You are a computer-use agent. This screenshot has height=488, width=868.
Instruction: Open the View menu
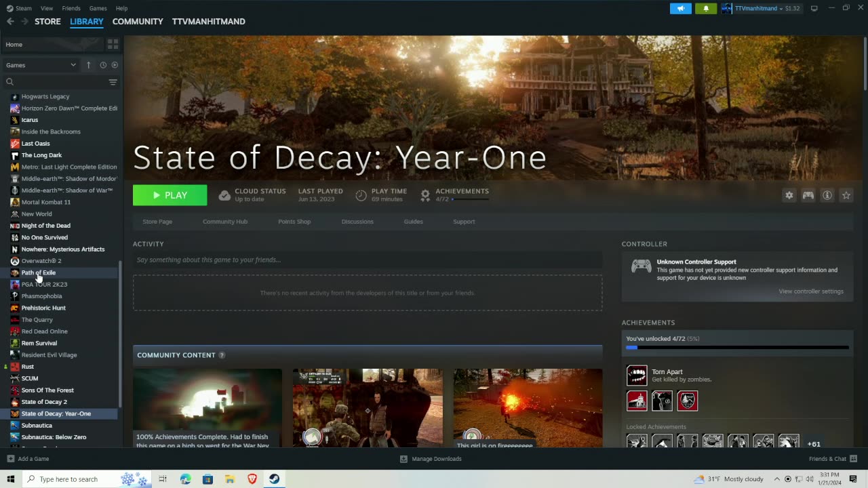click(47, 8)
